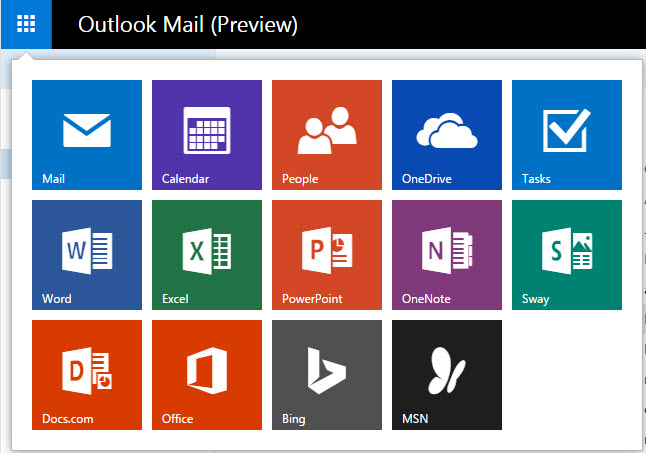Open the PowerPoint tile
Screen dimensions: 646x453
[327, 254]
